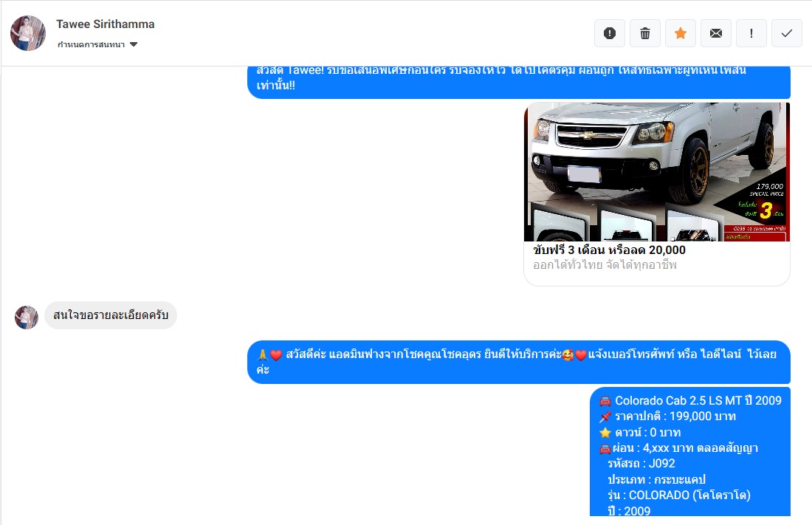Flag conversation with exclamation mark icon
Screen dimensions: 812x525
751,33
